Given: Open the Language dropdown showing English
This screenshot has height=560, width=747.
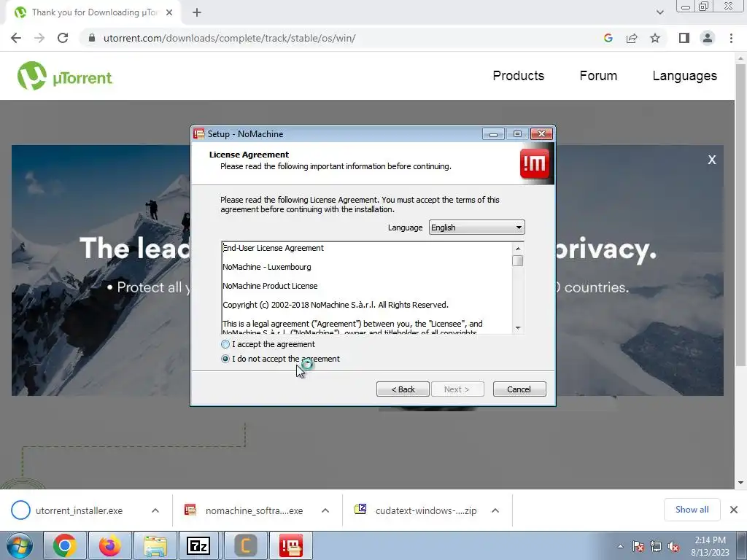Looking at the screenshot, I should [476, 227].
